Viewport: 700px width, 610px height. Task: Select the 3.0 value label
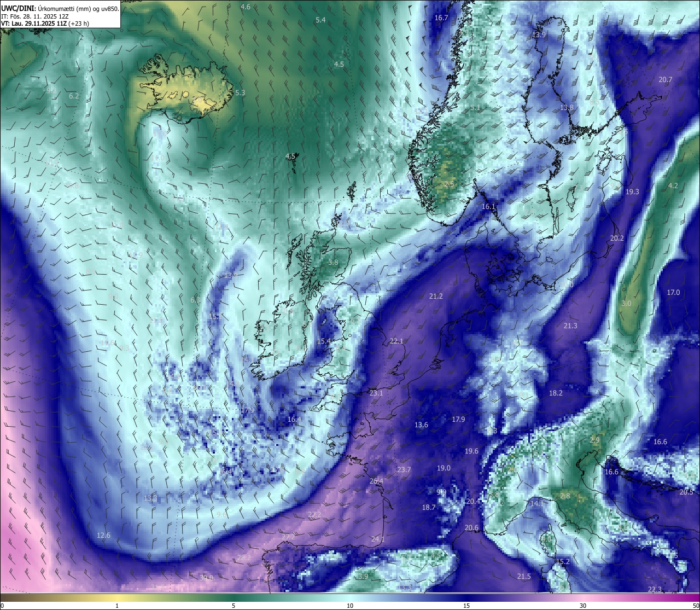coord(626,303)
